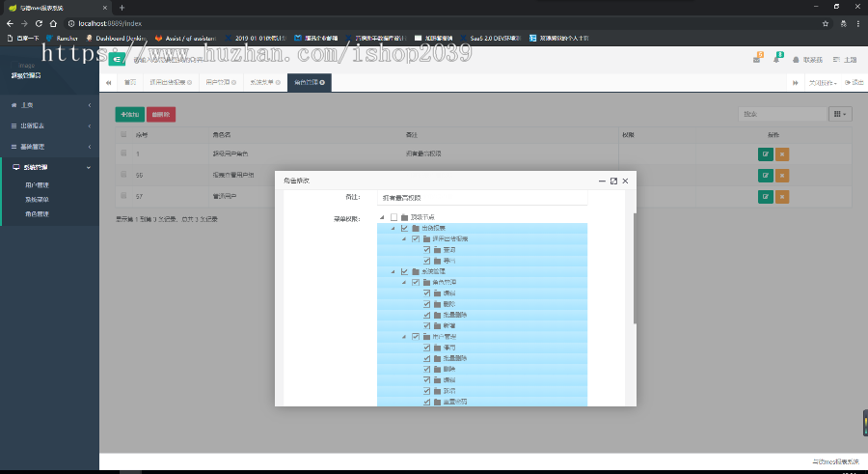Go back with browser back arrow
Screen dimensions: 868x474
(x=10, y=23)
